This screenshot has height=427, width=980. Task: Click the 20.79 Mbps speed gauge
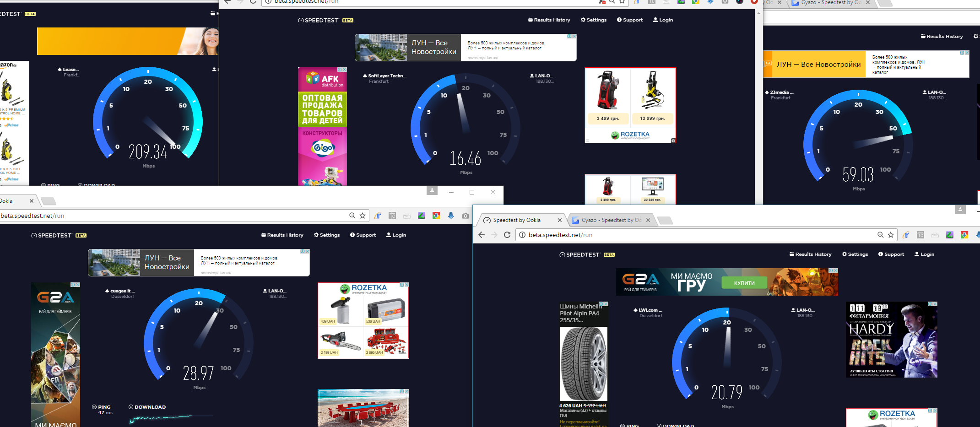point(727,358)
